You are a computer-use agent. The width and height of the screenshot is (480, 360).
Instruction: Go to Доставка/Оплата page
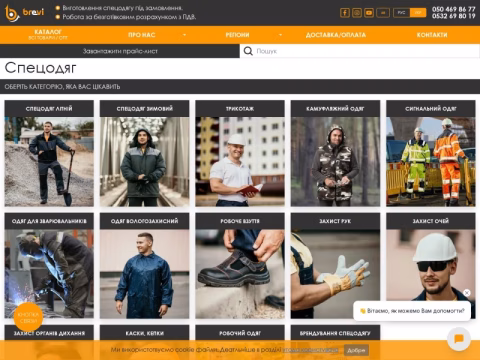336,35
